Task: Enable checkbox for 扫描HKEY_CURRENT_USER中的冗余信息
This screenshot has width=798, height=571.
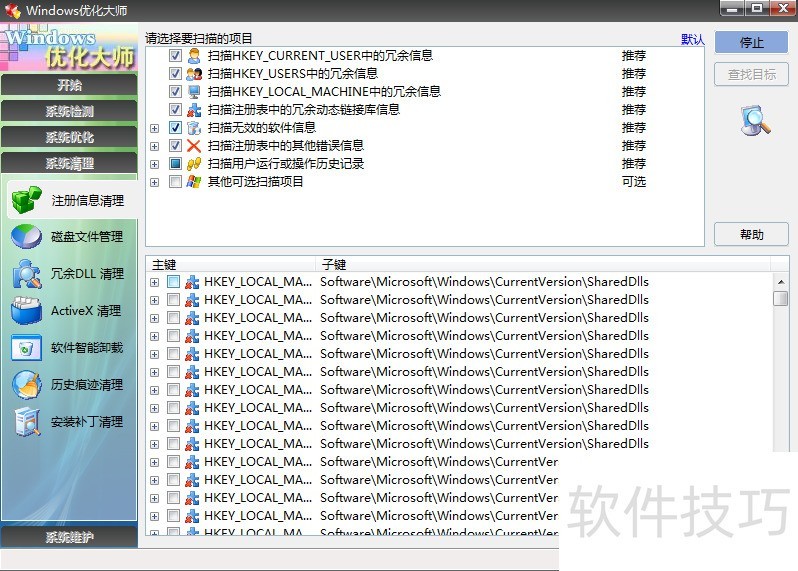Action: pyautogui.click(x=175, y=55)
